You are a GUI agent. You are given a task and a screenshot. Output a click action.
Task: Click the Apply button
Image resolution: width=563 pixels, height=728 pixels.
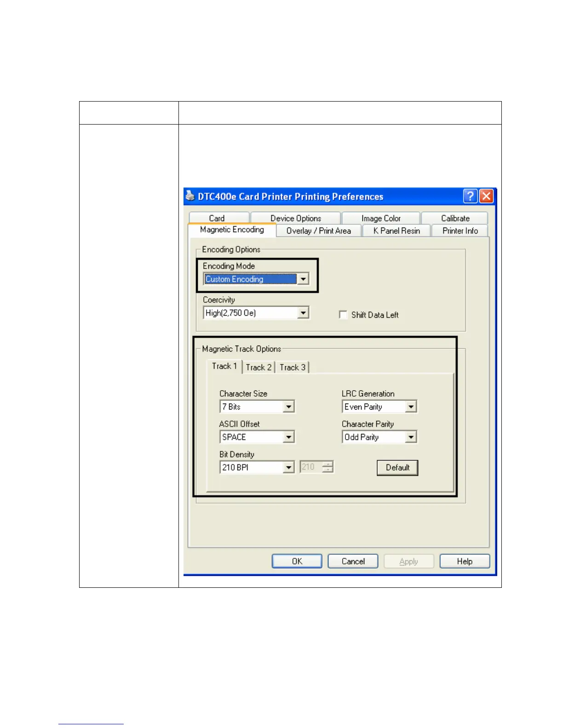coord(409,561)
